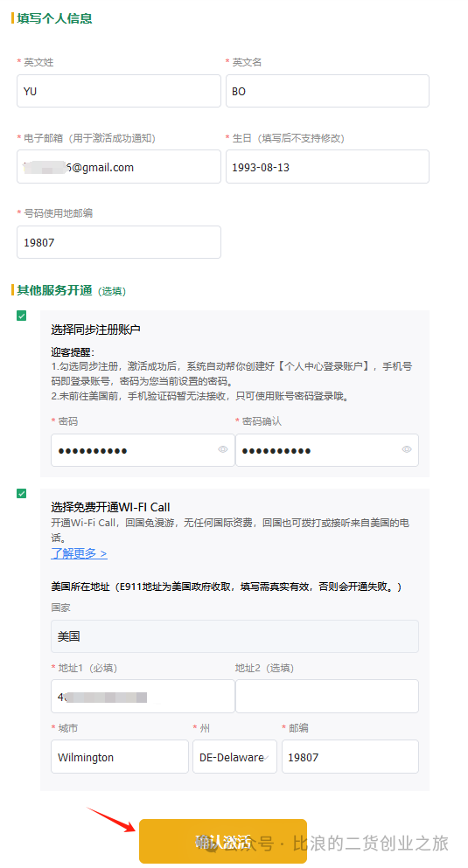This screenshot has width=468, height=868.
Task: Click the 填写个人信息 section heading
Action: click(54, 18)
